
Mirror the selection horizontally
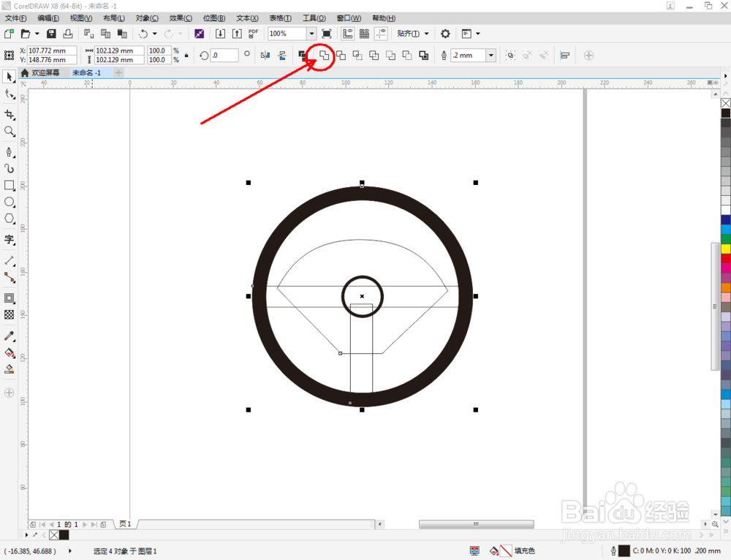click(x=265, y=56)
